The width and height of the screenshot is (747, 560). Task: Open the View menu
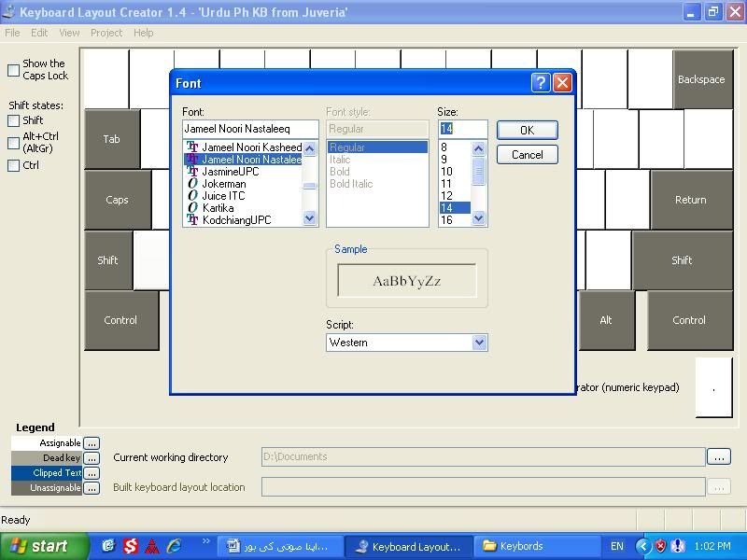click(69, 33)
